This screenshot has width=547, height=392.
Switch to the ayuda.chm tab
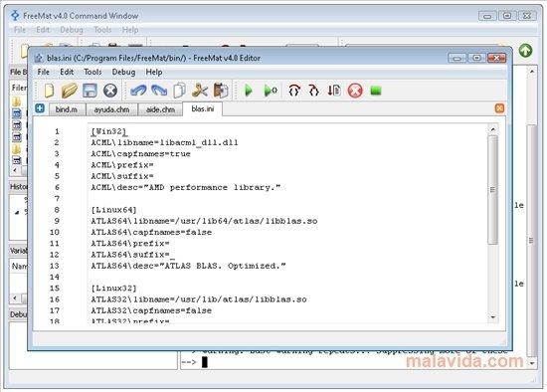111,109
